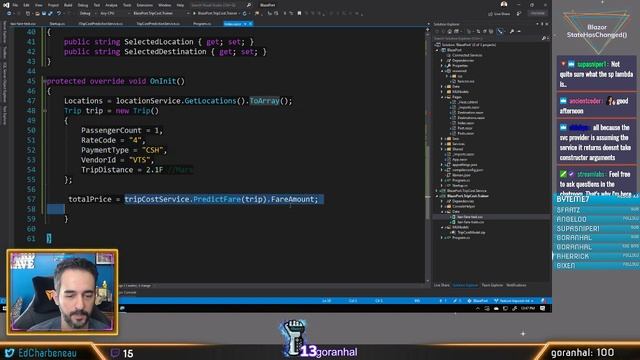Select _Host.cshtml in Pages folder

pos(468,102)
